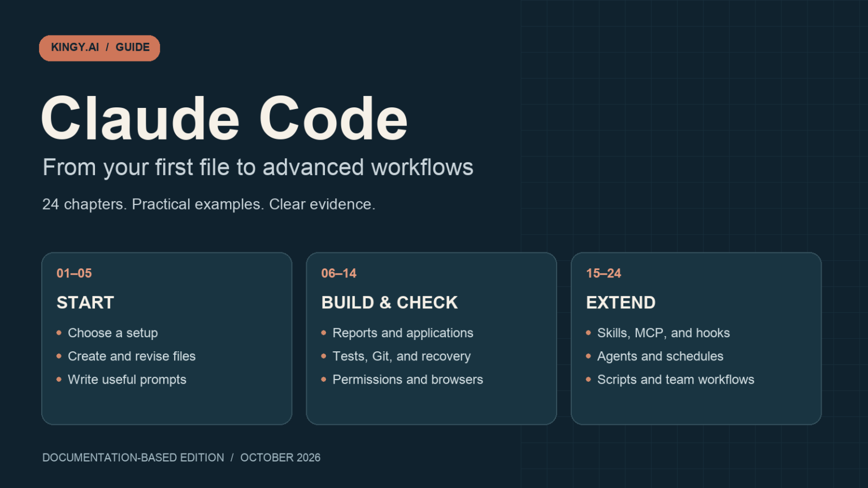Select the "DOCUMENTATION-BASED EDITION" footer text

[133, 457]
